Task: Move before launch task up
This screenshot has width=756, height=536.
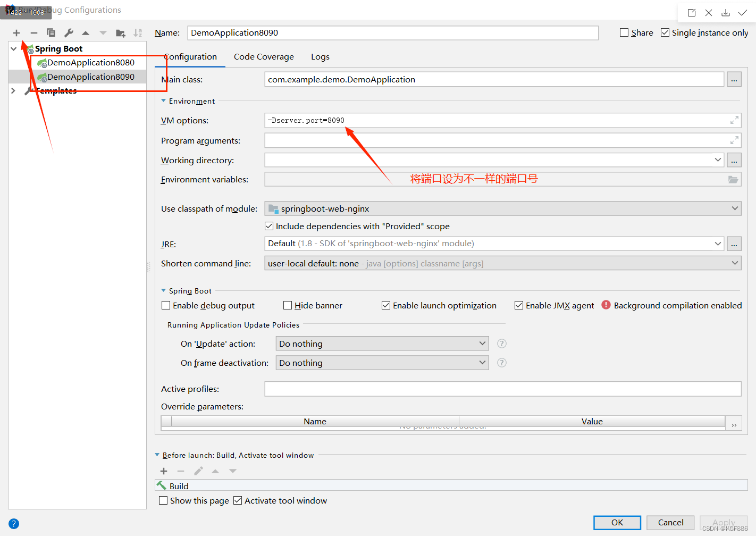Action: click(x=215, y=471)
